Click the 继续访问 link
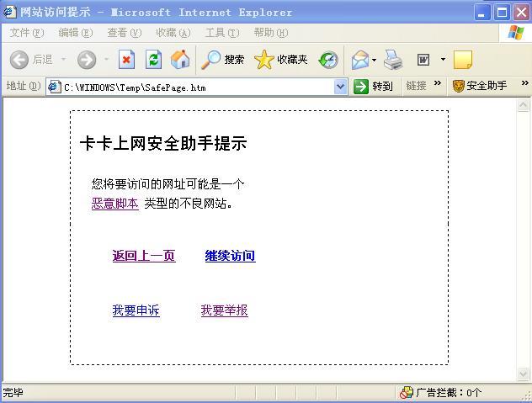Image resolution: width=532 pixels, height=403 pixels. tap(230, 256)
